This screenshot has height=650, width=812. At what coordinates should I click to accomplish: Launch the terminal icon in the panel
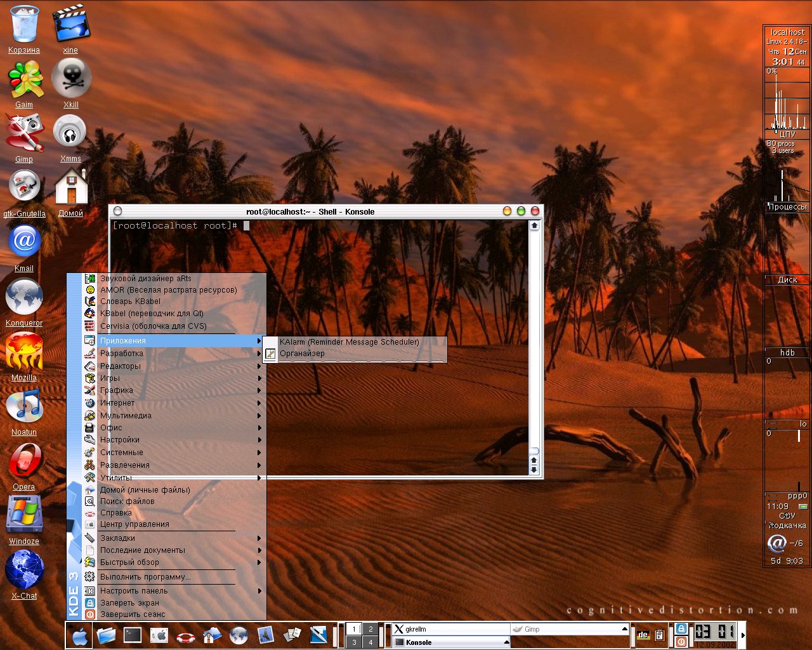pos(133,635)
